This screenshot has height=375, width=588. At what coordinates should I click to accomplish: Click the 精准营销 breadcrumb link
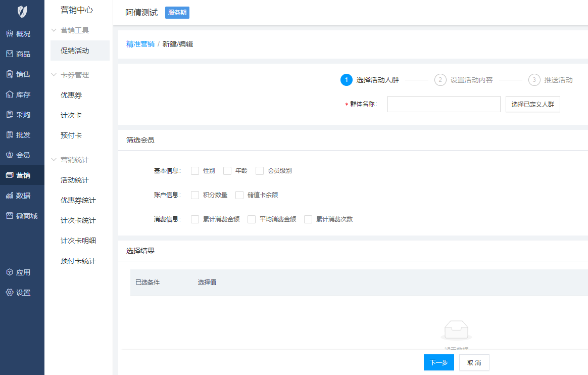click(140, 44)
